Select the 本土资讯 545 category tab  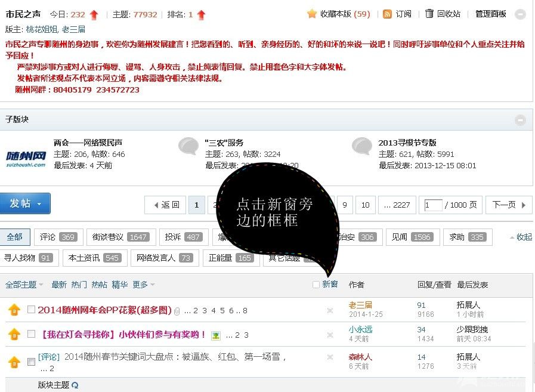(95, 258)
